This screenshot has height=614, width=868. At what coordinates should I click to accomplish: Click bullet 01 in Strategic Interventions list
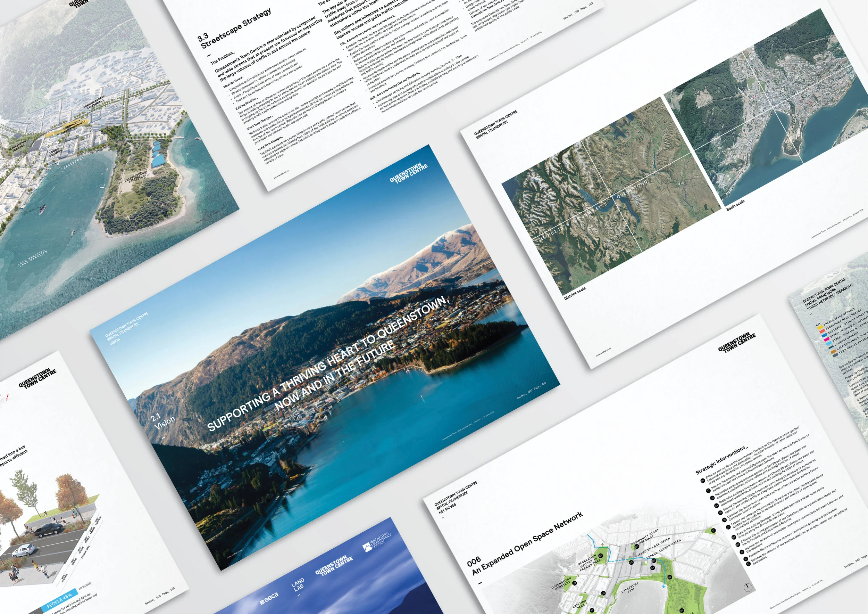(703, 481)
